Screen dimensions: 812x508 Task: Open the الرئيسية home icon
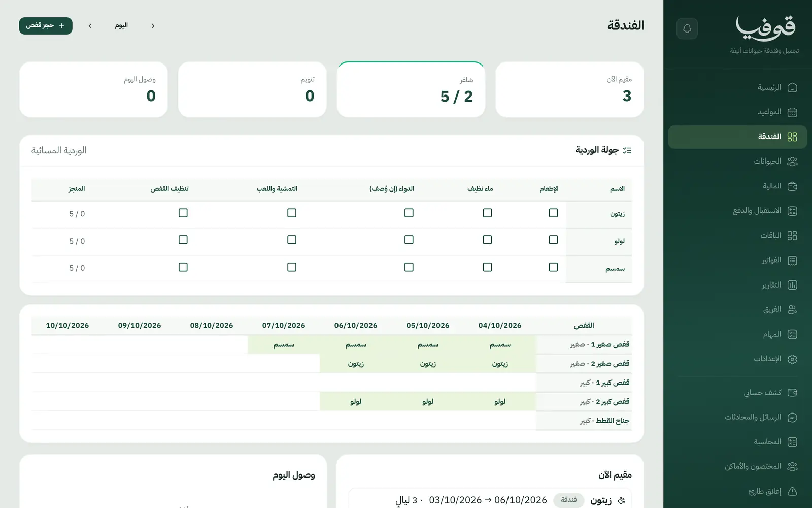tap(792, 87)
